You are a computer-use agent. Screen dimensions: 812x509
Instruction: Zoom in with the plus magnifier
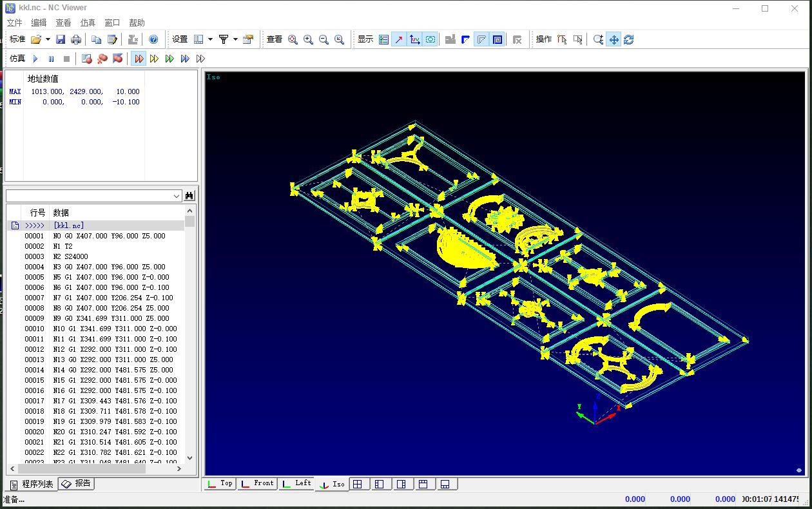click(x=308, y=39)
